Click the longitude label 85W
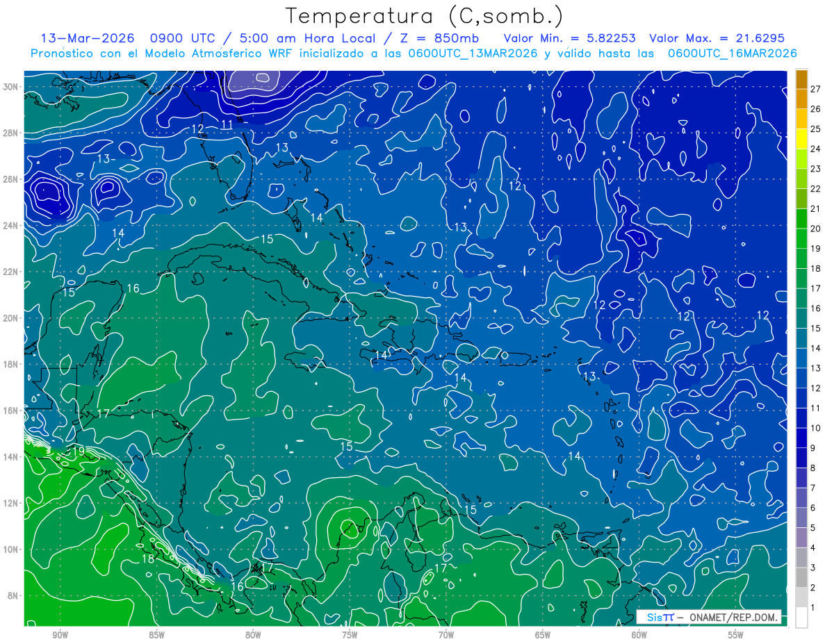This screenshot has width=834, height=644. click(156, 636)
